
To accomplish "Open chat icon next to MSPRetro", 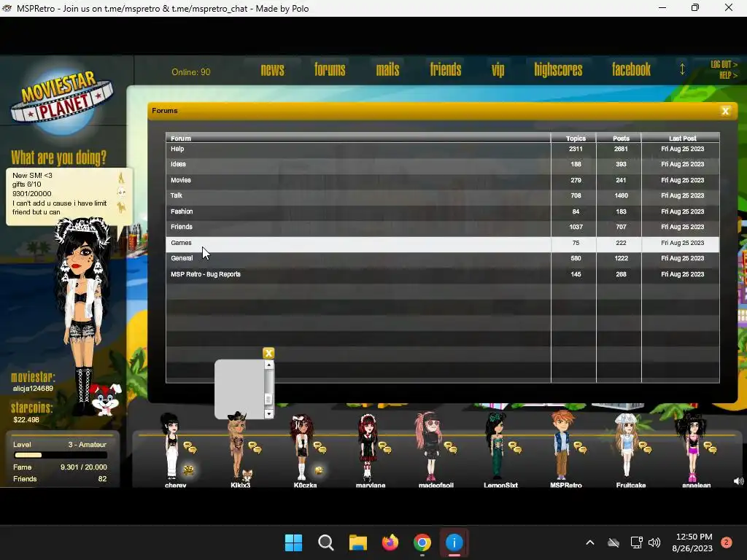I will pos(580,448).
